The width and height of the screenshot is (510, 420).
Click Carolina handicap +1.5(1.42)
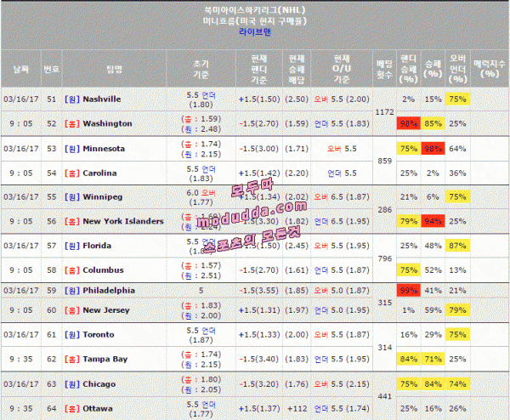pos(259,173)
